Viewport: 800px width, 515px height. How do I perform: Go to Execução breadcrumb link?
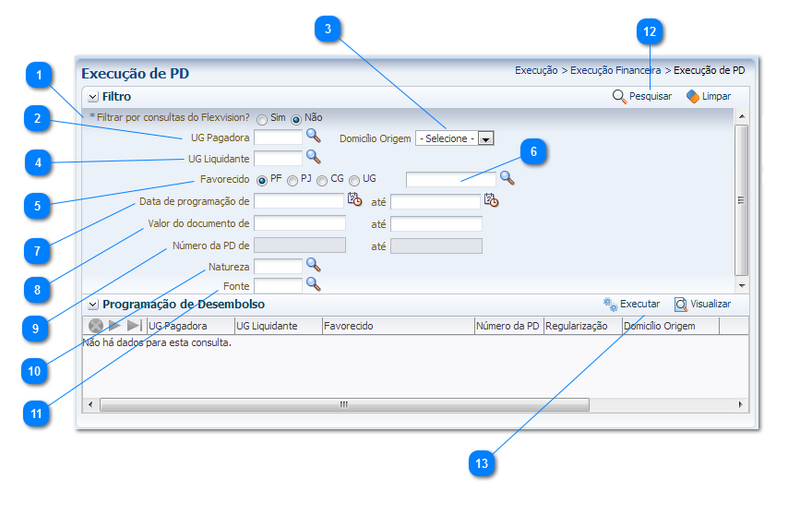[x=536, y=71]
